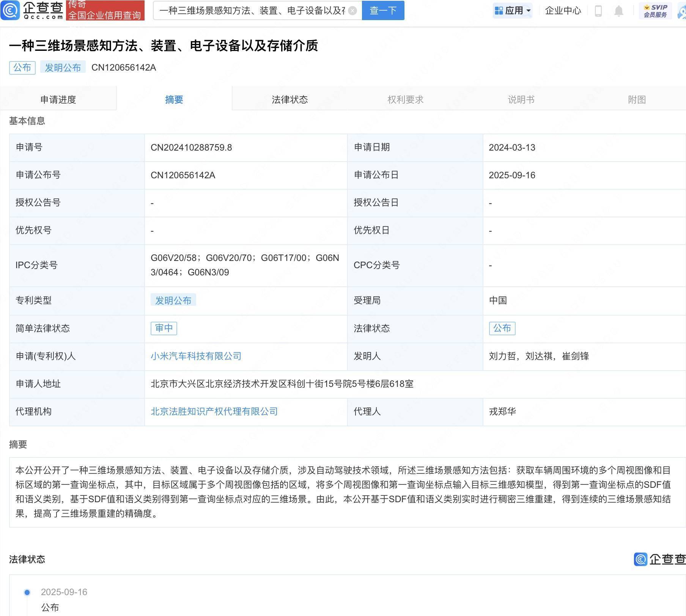Open 北京法胜知识产权代理有限公司 agency link

click(214, 411)
